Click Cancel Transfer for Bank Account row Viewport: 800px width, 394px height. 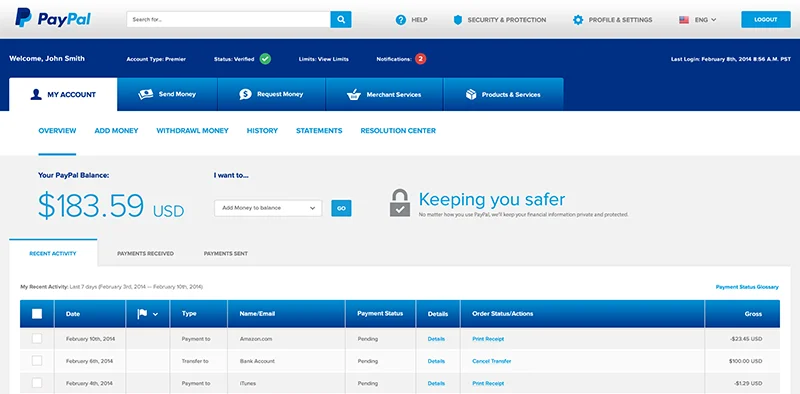(492, 361)
